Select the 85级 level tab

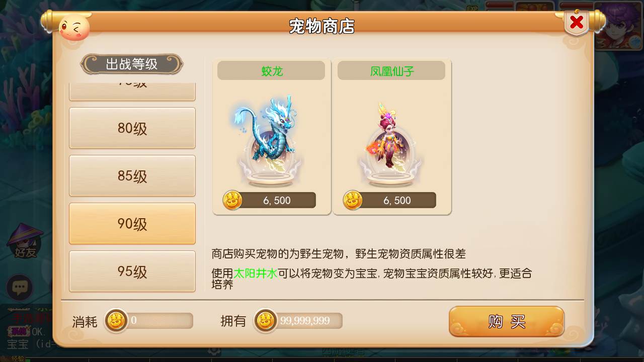pos(132,176)
